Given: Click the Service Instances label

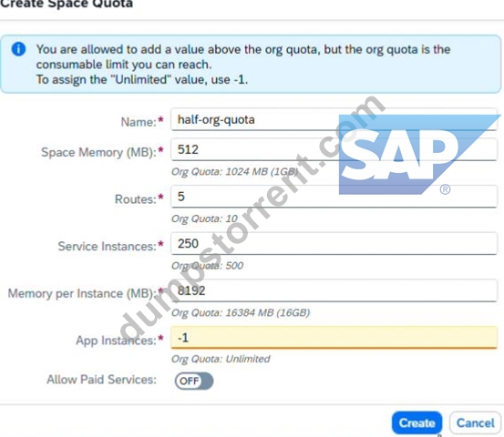Looking at the screenshot, I should coord(107,247).
